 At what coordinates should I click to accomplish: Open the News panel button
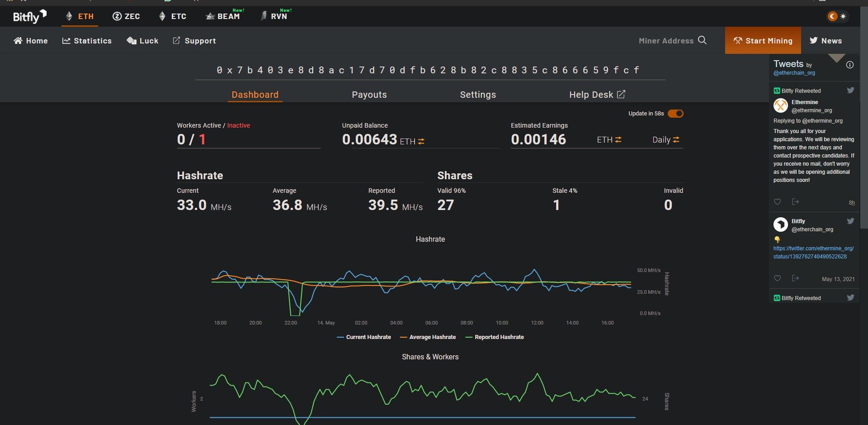[x=826, y=41]
